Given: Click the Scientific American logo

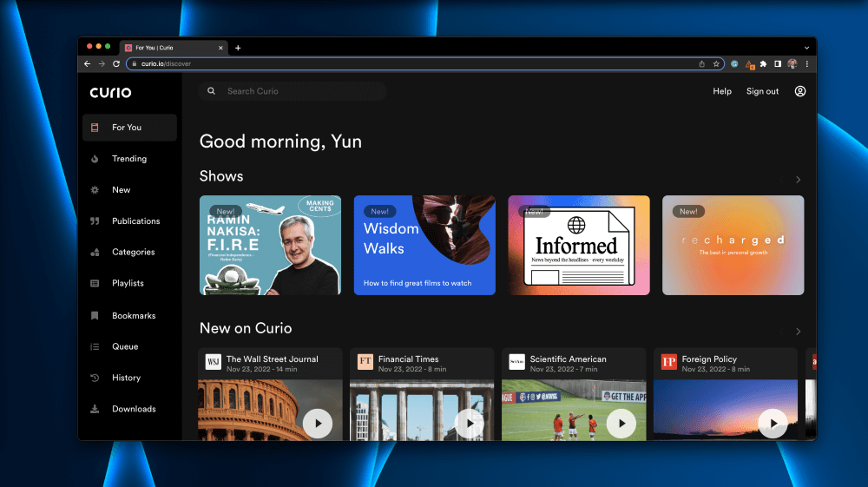Looking at the screenshot, I should pos(516,362).
